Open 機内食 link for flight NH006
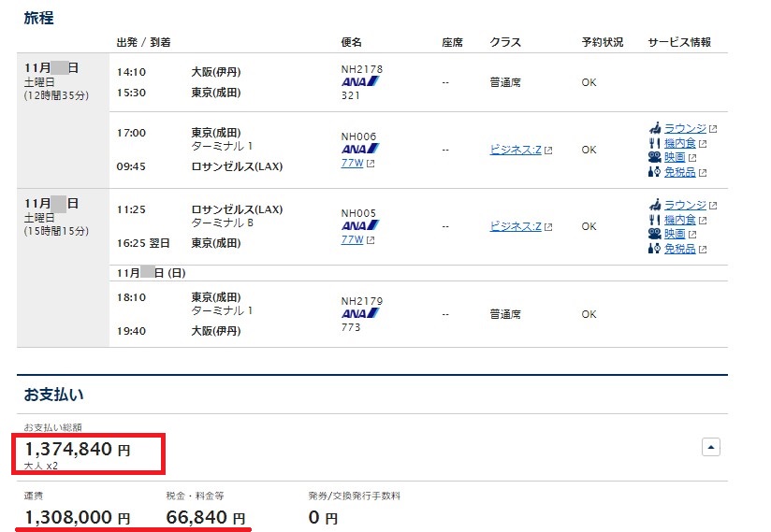This screenshot has height=532, width=771. pos(680,143)
